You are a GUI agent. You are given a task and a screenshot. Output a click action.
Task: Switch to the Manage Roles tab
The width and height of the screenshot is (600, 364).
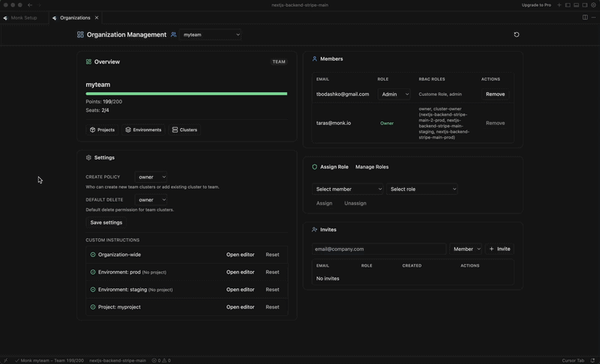click(372, 167)
